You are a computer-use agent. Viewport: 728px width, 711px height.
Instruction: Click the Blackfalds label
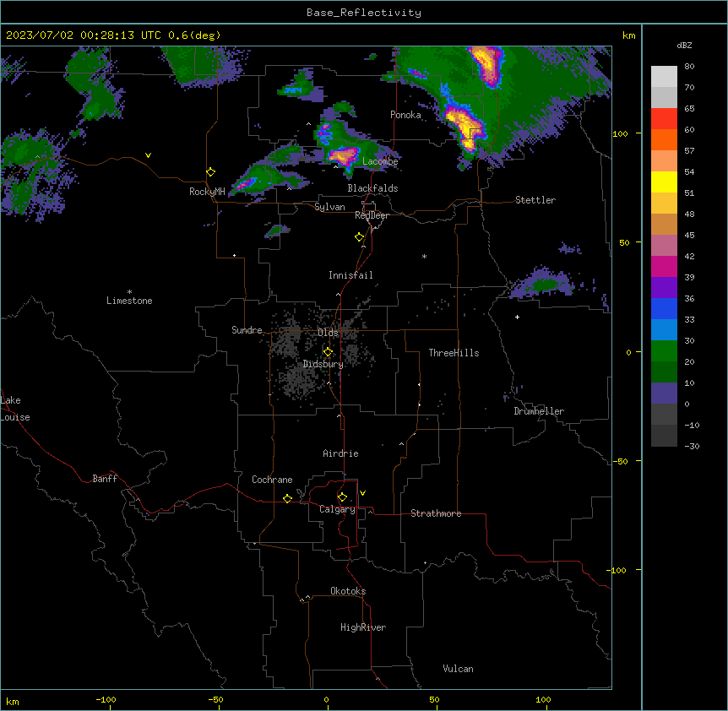tap(372, 188)
